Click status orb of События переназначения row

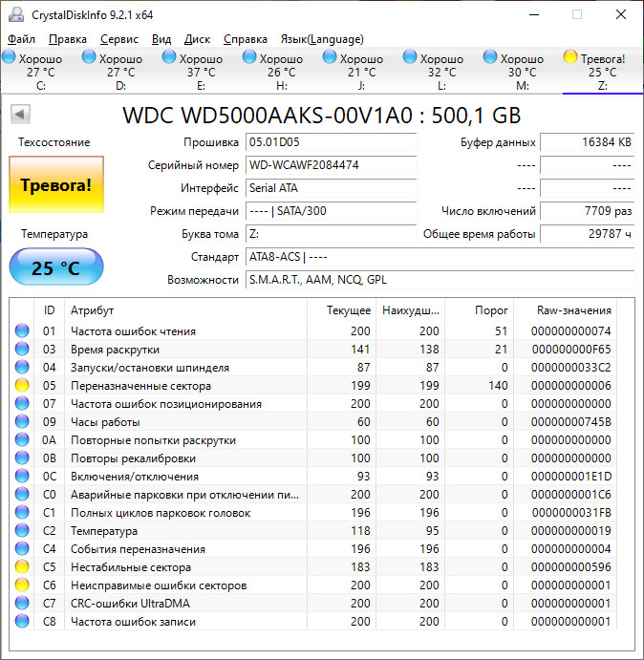pos(22,548)
